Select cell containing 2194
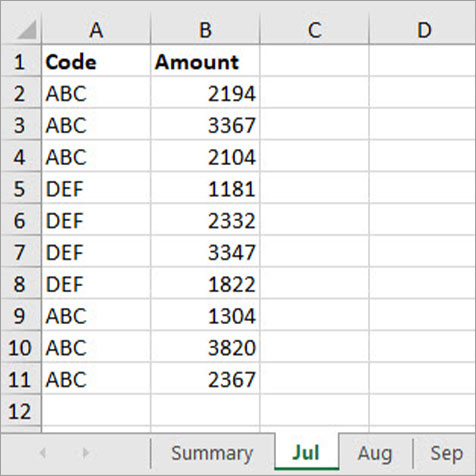Screen dimensions: 476x476 pyautogui.click(x=205, y=93)
